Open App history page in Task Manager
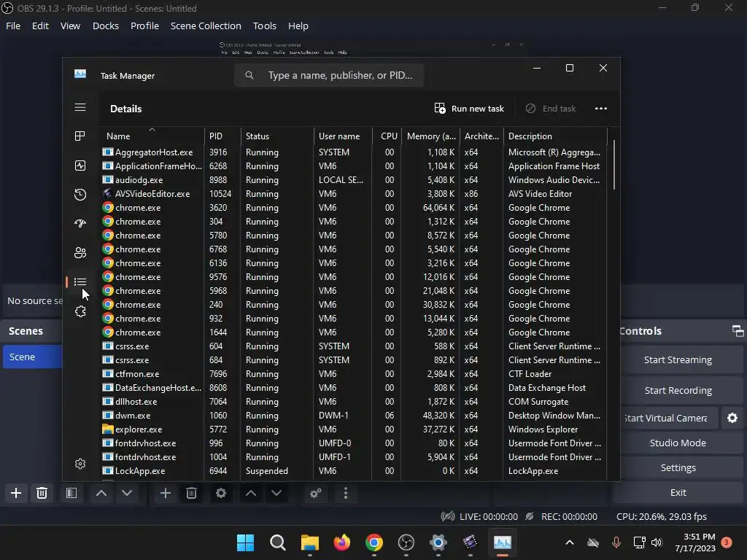Image resolution: width=747 pixels, height=560 pixels. point(80,194)
